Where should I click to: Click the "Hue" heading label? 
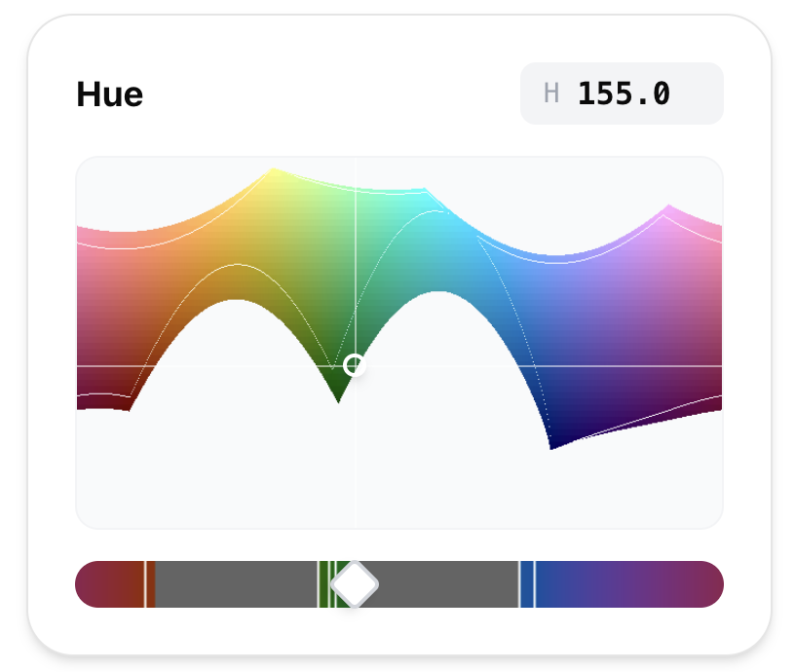point(110,94)
